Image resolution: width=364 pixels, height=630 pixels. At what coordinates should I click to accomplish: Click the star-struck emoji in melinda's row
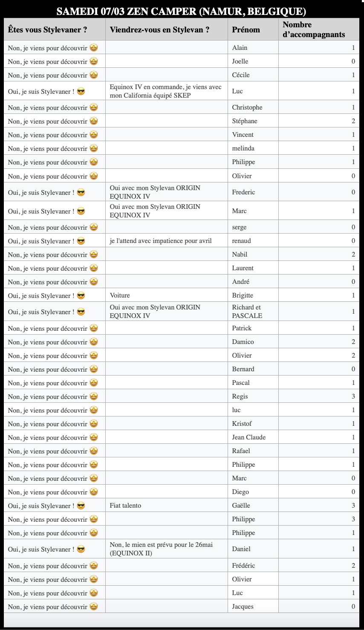[94, 148]
